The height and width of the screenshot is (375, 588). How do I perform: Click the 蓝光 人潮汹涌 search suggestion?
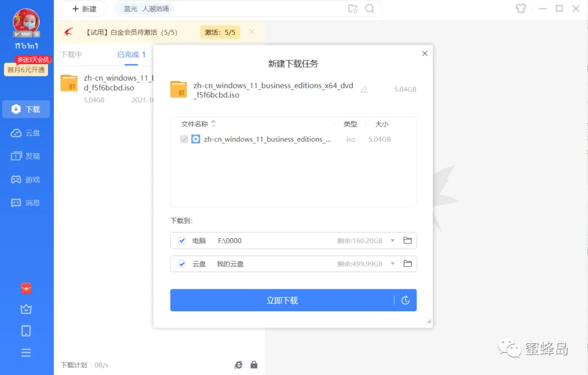click(x=146, y=9)
